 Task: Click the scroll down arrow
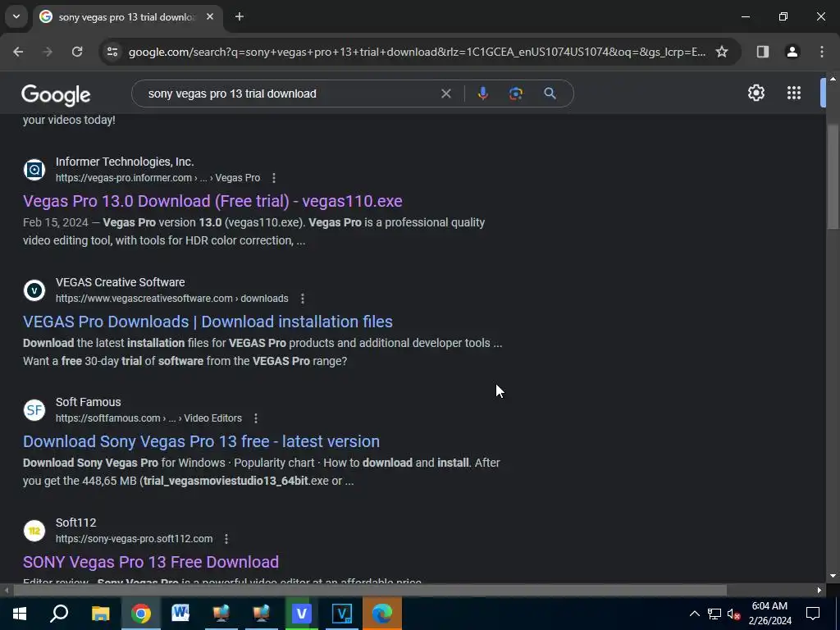click(x=833, y=576)
